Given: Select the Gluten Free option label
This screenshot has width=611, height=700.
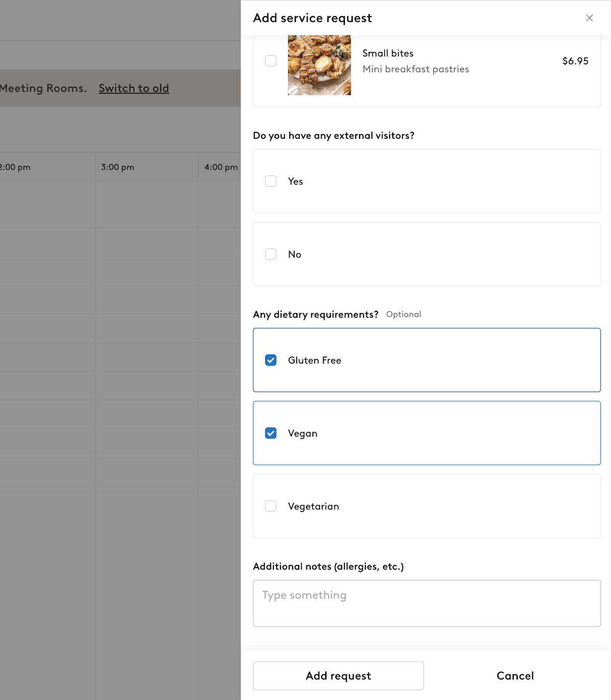Looking at the screenshot, I should tap(315, 360).
